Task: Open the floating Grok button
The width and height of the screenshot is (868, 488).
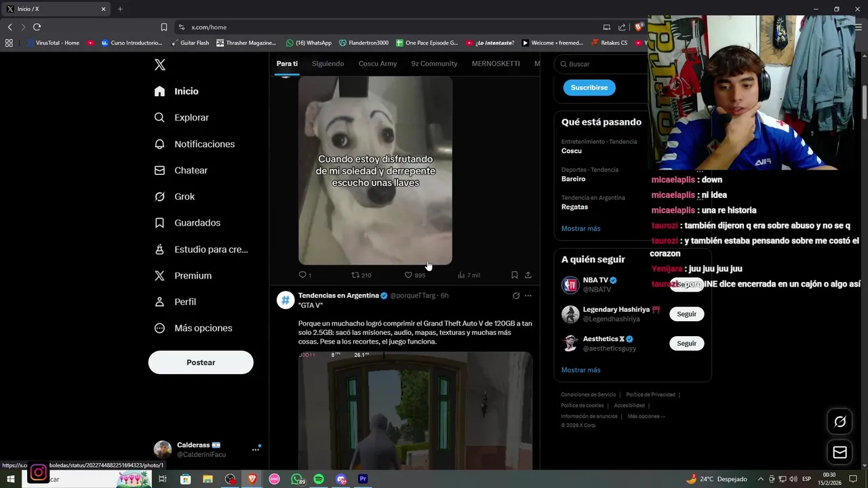Action: click(x=840, y=422)
